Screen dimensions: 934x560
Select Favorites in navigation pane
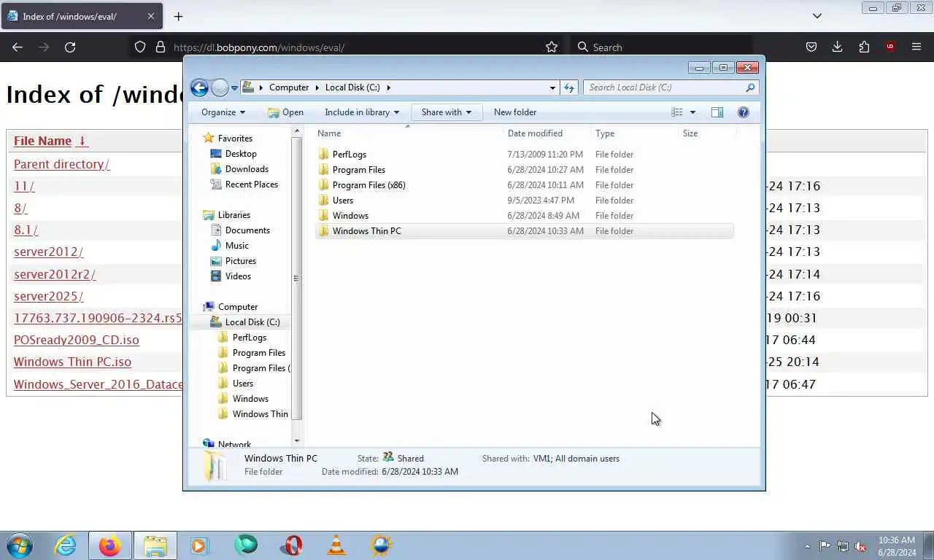(235, 139)
